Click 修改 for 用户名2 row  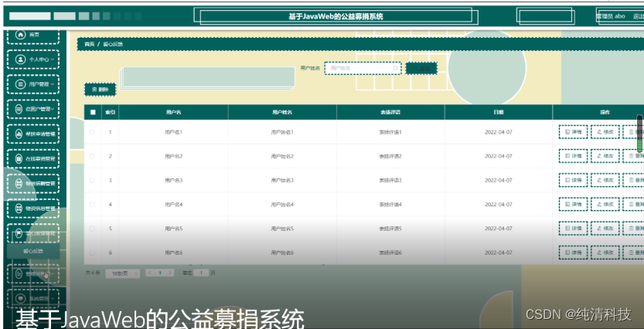(605, 156)
